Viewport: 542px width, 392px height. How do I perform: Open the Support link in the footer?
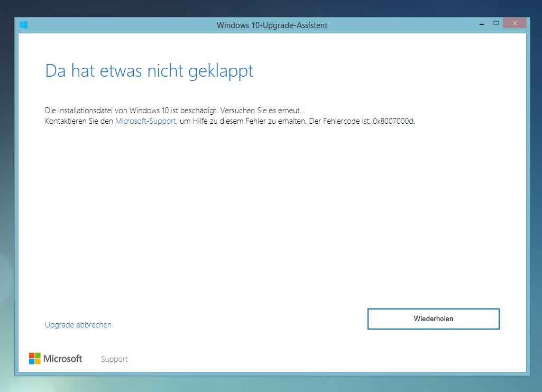pyautogui.click(x=114, y=359)
